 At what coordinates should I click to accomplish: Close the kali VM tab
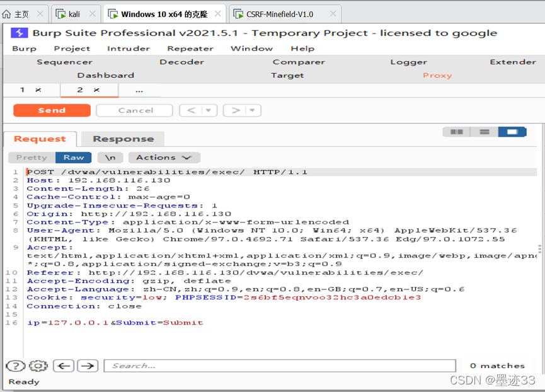coord(93,14)
